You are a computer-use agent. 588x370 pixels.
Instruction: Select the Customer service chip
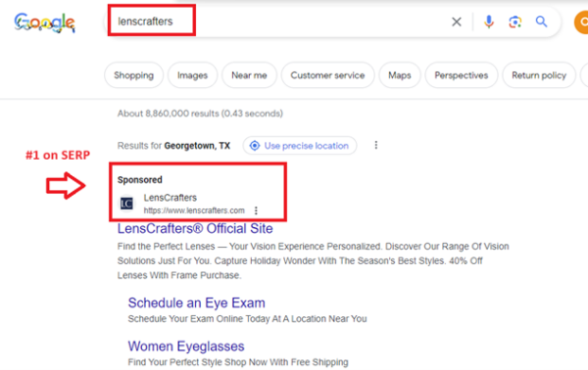point(327,75)
